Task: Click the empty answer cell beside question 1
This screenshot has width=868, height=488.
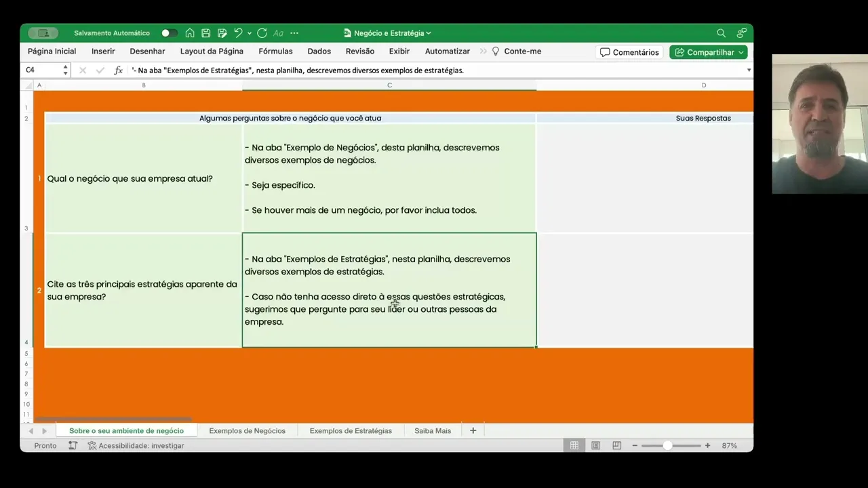Action: point(645,178)
